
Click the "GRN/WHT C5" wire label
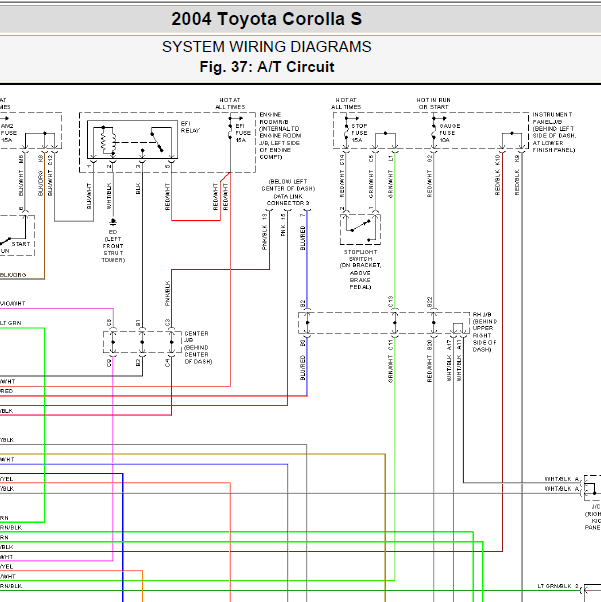[371, 177]
